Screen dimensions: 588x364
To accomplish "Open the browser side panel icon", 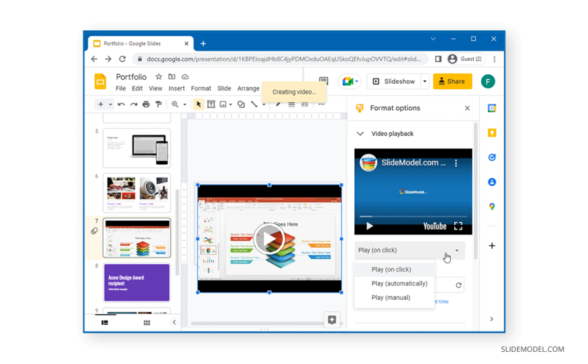I will [x=438, y=59].
